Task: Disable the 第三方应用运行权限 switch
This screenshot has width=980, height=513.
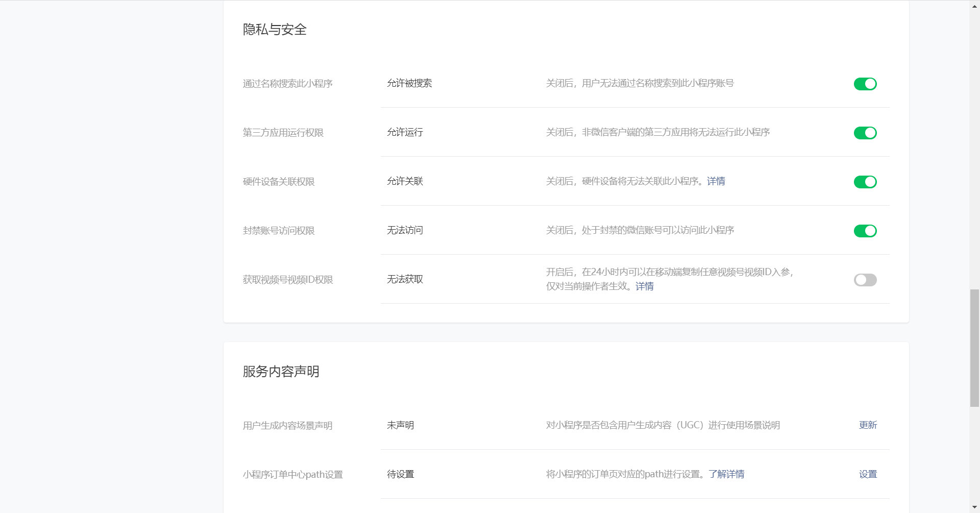Action: tap(865, 133)
